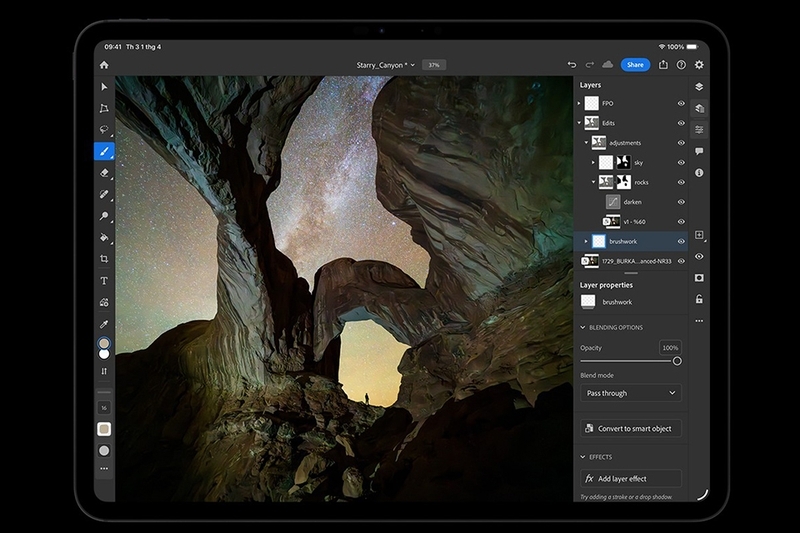The image size is (800, 533).
Task: Select the Brush tool
Action: pos(104,151)
